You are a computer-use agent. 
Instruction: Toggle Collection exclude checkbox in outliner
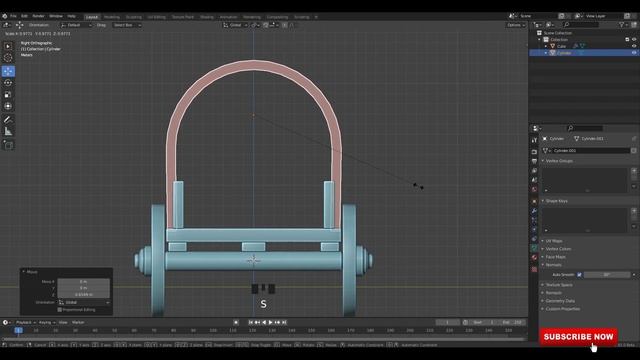click(x=627, y=40)
